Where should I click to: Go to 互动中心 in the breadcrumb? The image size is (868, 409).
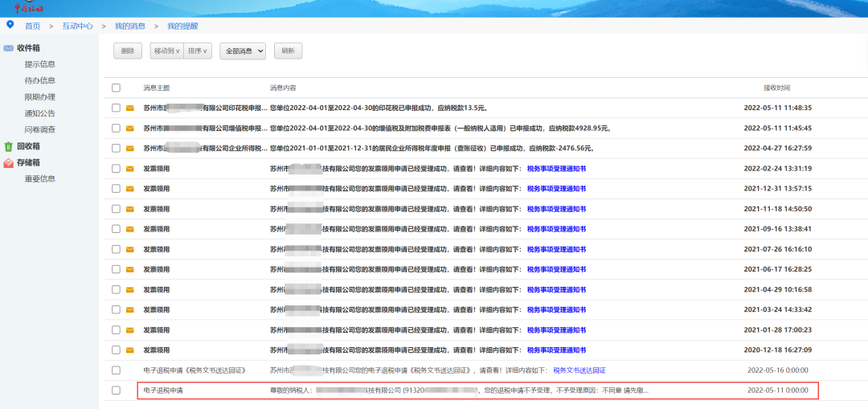77,26
